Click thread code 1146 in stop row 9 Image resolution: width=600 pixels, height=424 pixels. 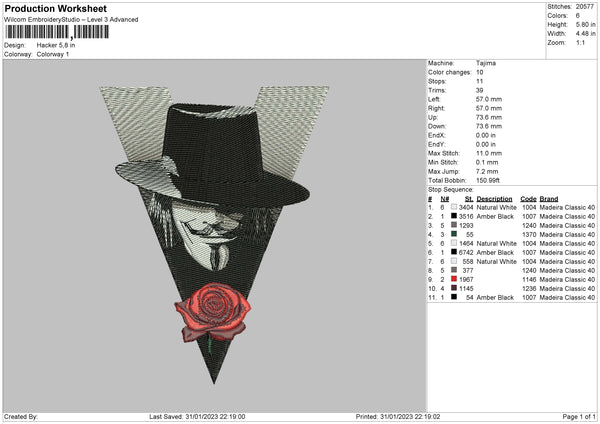tap(529, 279)
